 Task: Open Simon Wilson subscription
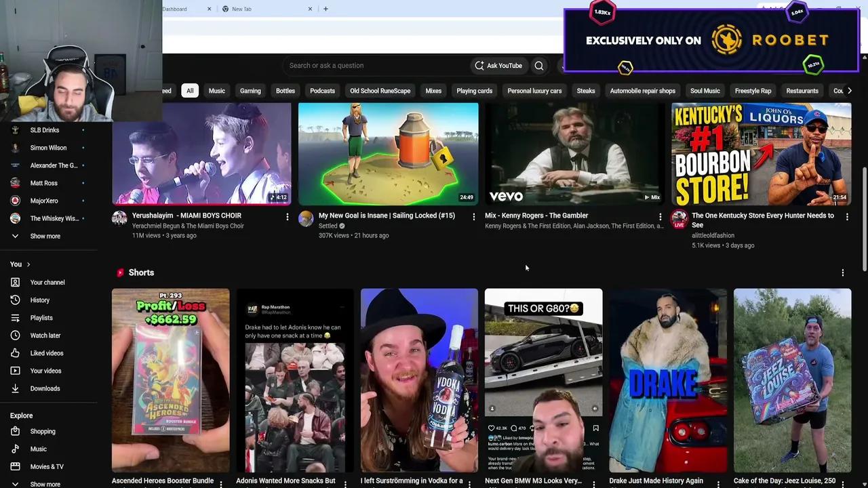47,148
